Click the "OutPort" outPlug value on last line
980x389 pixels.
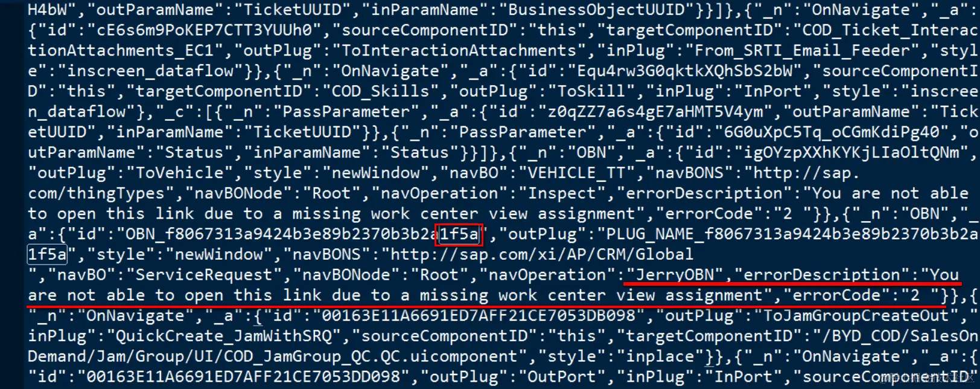563,377
